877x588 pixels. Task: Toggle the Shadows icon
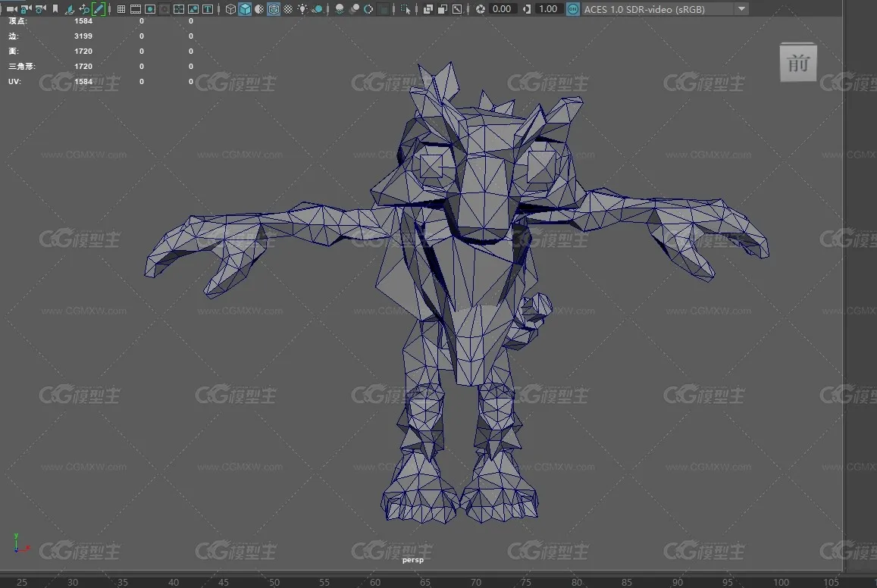coord(317,9)
